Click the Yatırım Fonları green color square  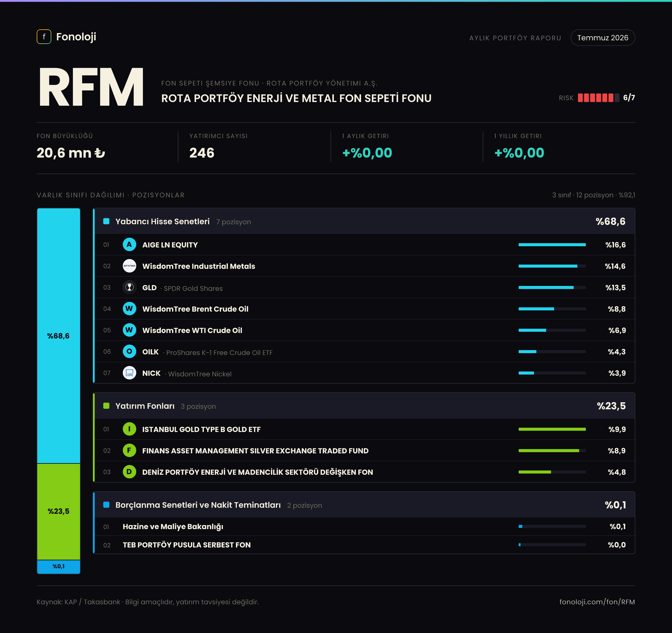click(106, 406)
